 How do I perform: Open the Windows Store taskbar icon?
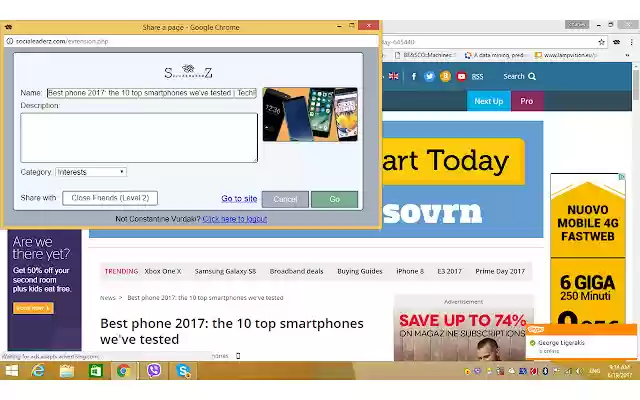click(x=96, y=371)
